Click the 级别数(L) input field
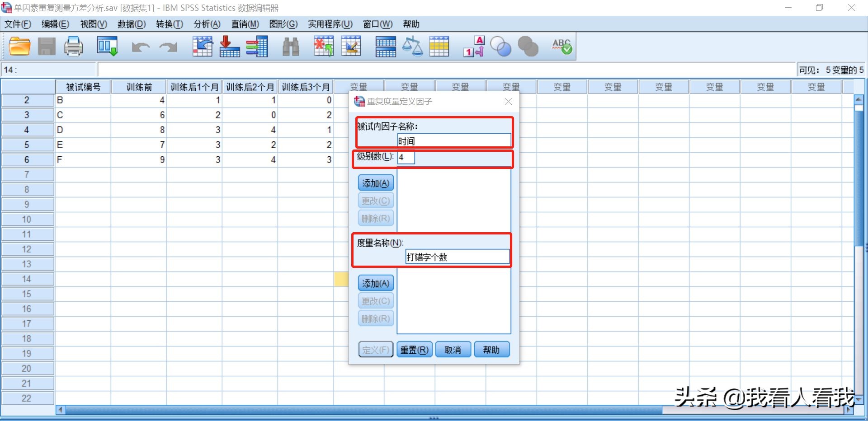 (406, 157)
